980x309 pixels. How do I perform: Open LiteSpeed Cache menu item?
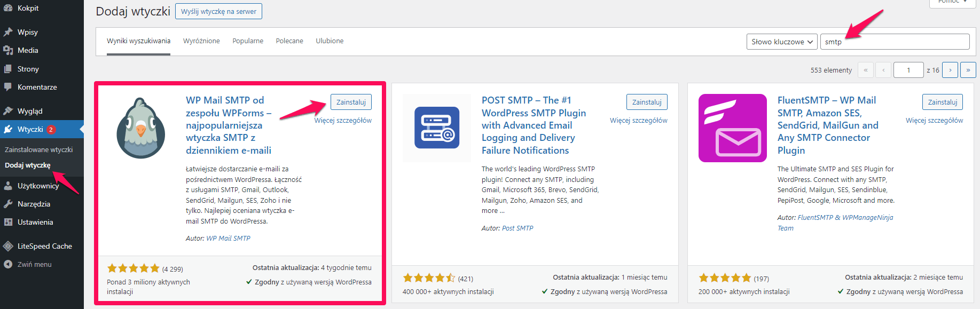point(42,246)
